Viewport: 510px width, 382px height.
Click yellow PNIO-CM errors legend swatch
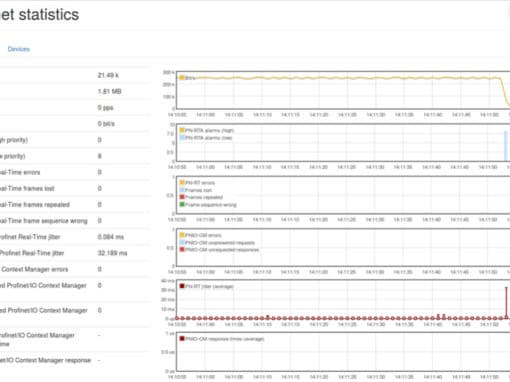coord(182,235)
